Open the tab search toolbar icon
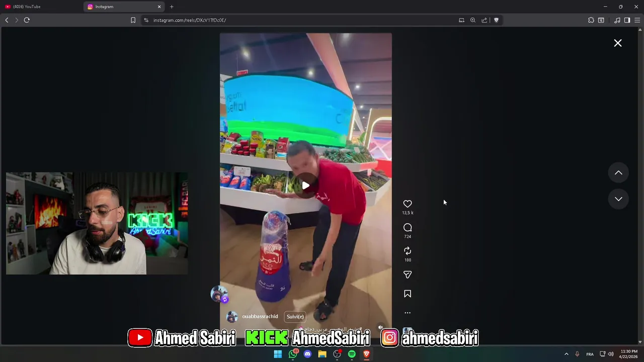Screen dimensions: 644x362 coord(601,20)
